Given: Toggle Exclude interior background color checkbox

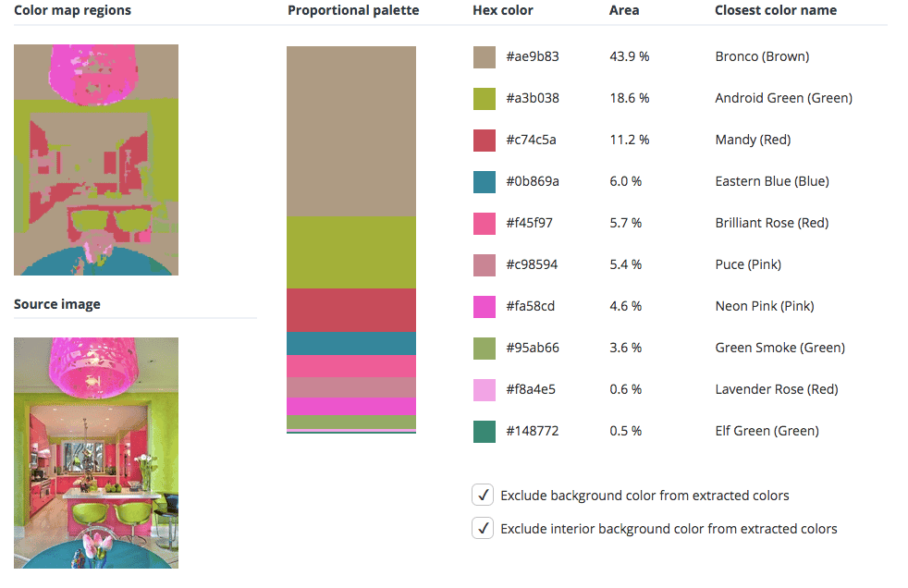Looking at the screenshot, I should click(x=483, y=529).
